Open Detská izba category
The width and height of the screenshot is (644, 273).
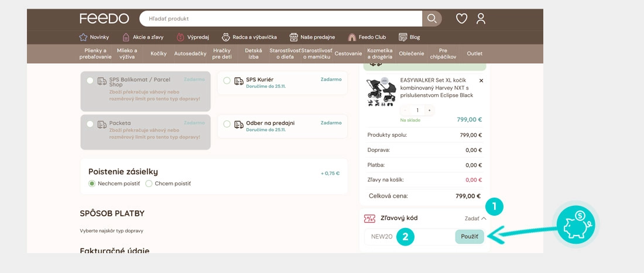pos(254,54)
